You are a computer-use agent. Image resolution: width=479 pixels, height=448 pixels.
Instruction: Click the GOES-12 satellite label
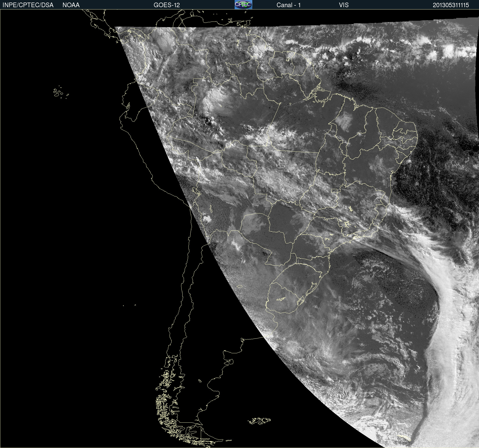click(x=167, y=5)
